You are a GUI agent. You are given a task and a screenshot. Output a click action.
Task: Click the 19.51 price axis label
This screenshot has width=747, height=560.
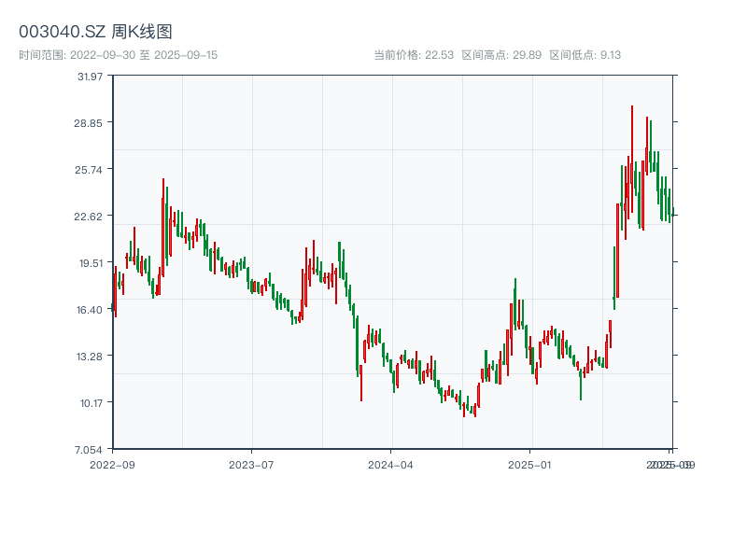tap(92, 262)
